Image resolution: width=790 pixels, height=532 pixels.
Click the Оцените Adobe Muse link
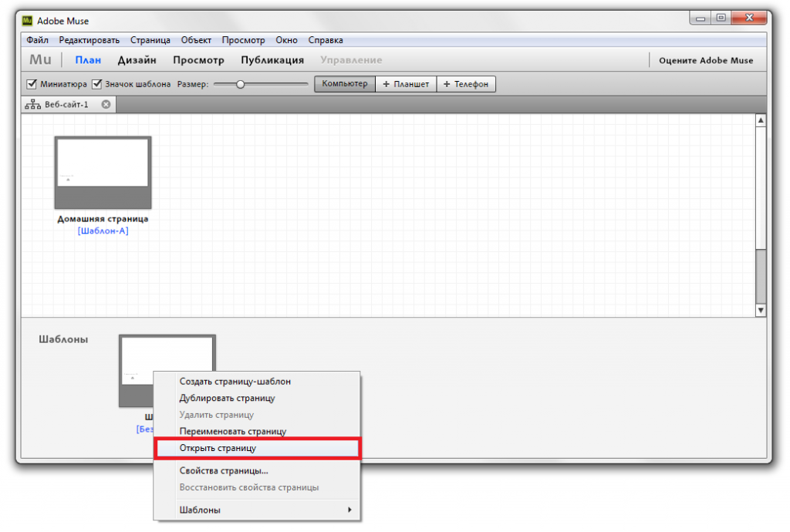coord(705,60)
